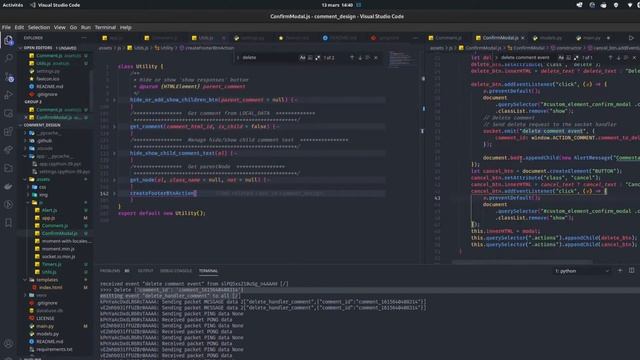640x360 pixels.
Task: Switch to the Debug Console panel tab
Action: [176, 271]
